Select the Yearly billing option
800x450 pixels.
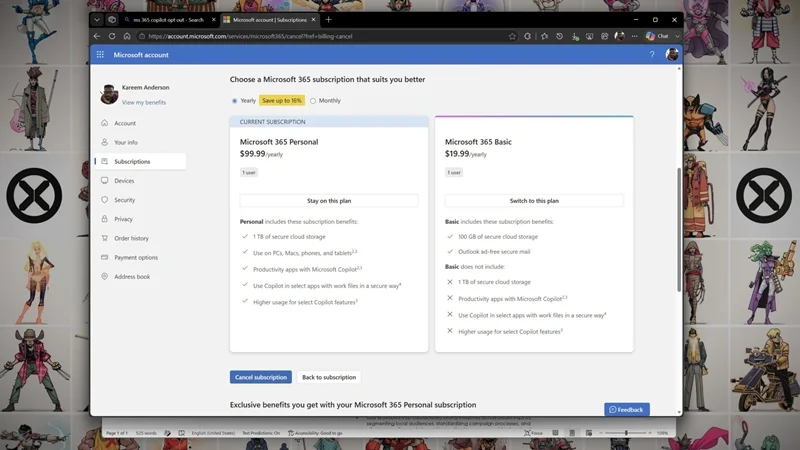[235, 101]
